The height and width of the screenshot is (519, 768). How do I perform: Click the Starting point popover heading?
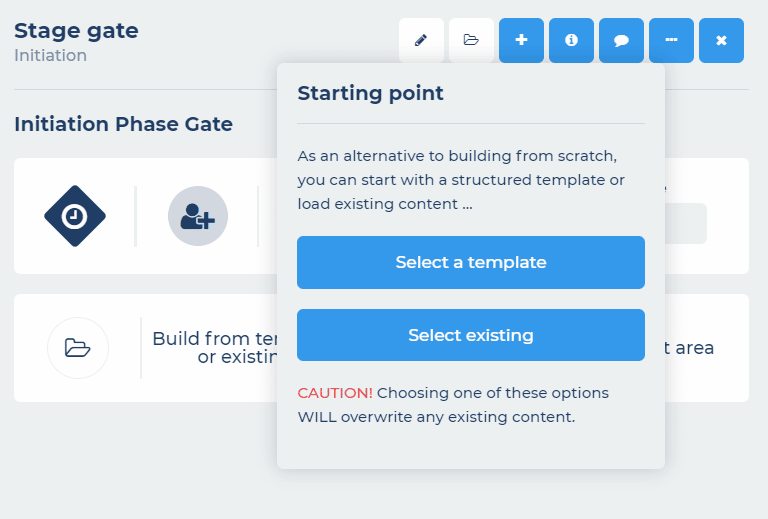[370, 93]
